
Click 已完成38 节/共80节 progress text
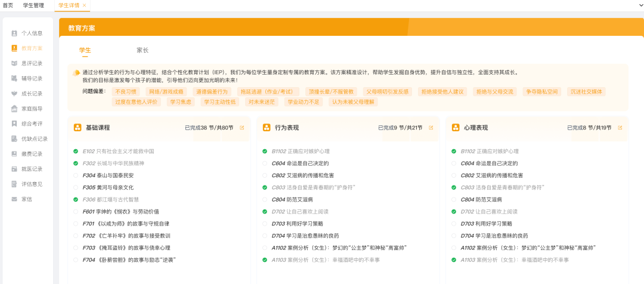coord(209,128)
